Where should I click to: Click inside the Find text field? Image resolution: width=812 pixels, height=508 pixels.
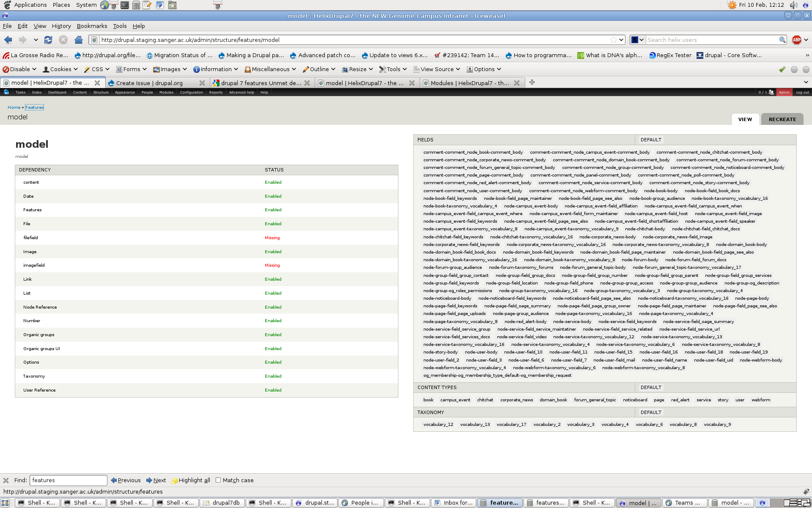pos(68,480)
